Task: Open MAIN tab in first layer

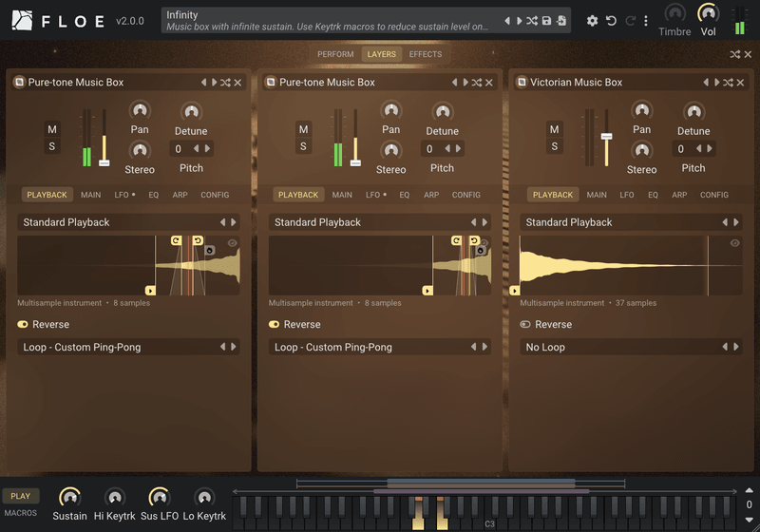Action: 90,195
